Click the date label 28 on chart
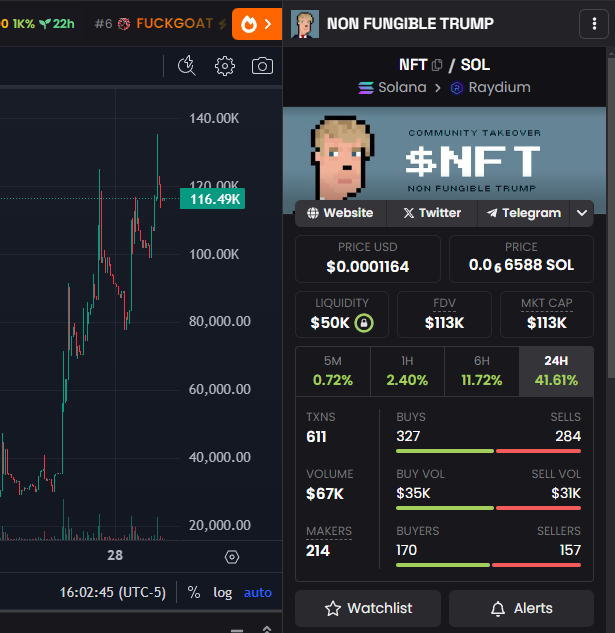 tap(115, 555)
